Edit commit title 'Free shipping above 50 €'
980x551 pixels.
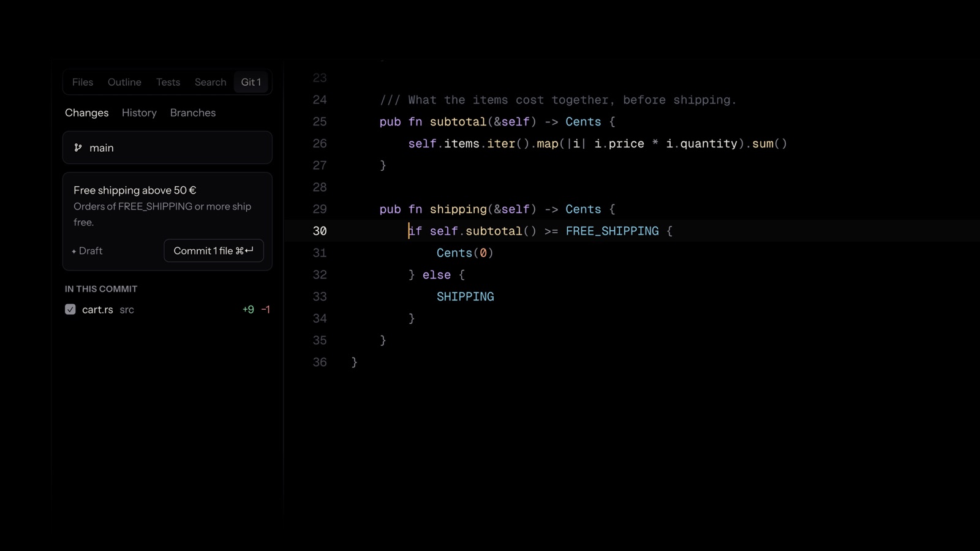(135, 190)
